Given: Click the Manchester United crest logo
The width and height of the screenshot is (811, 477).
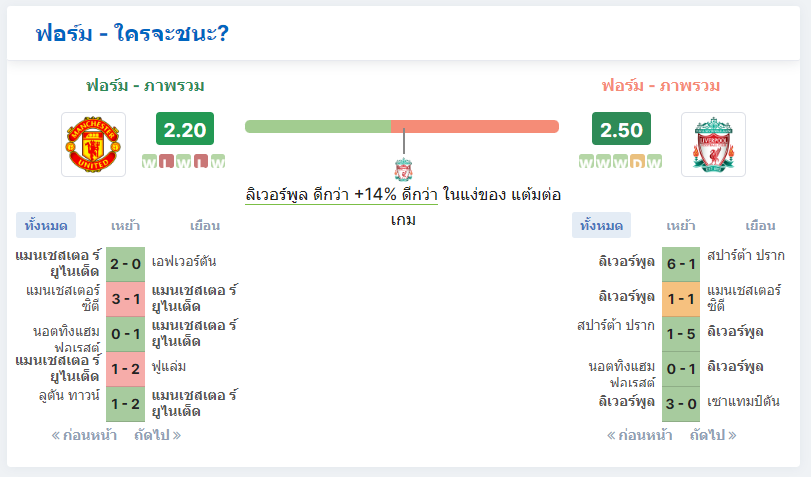Looking at the screenshot, I should pos(94,144).
